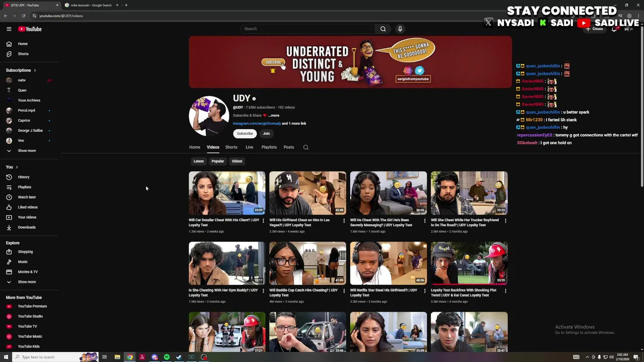This screenshot has height=362, width=644.
Task: Open Your videos in the sidebar
Action: 29,217
